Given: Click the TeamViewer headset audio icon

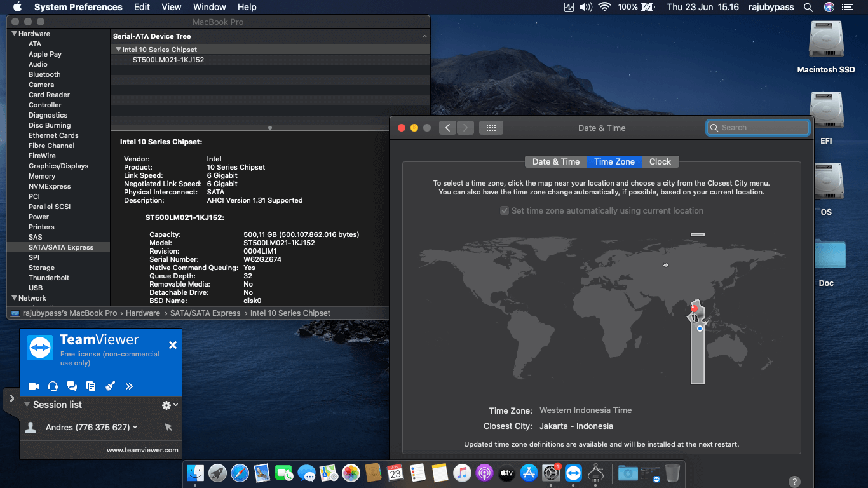Looking at the screenshot, I should 53,386.
